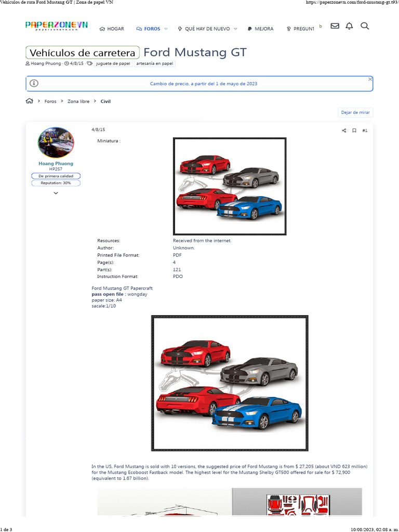Open the post number #1 link
Image resolution: width=399 pixels, height=532 pixels.
click(365, 130)
